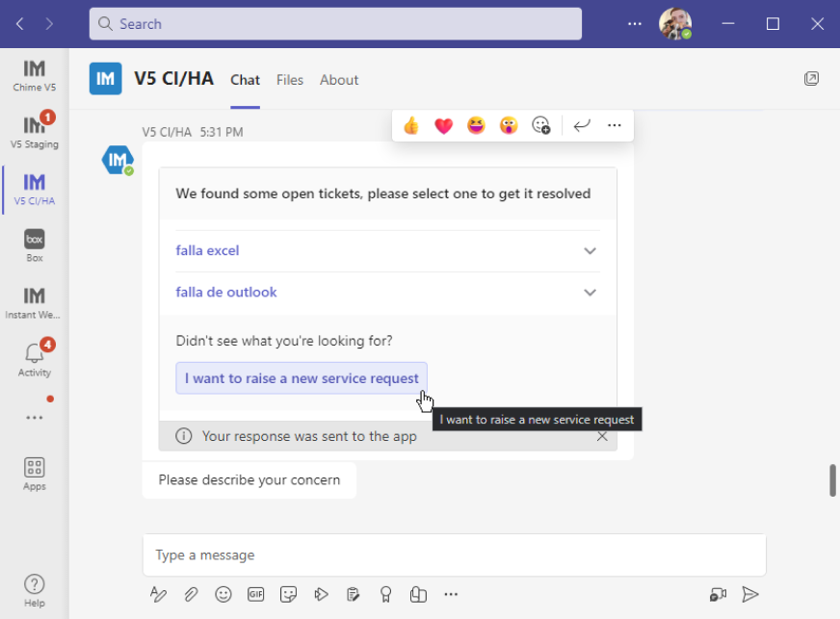Switch to the About tab
The height and width of the screenshot is (619, 840).
[x=339, y=80]
